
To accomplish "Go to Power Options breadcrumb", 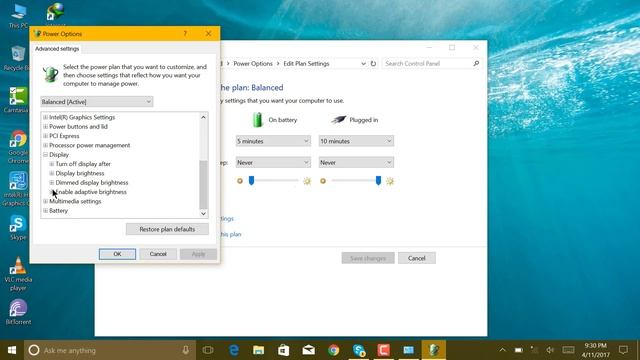I will tap(253, 64).
